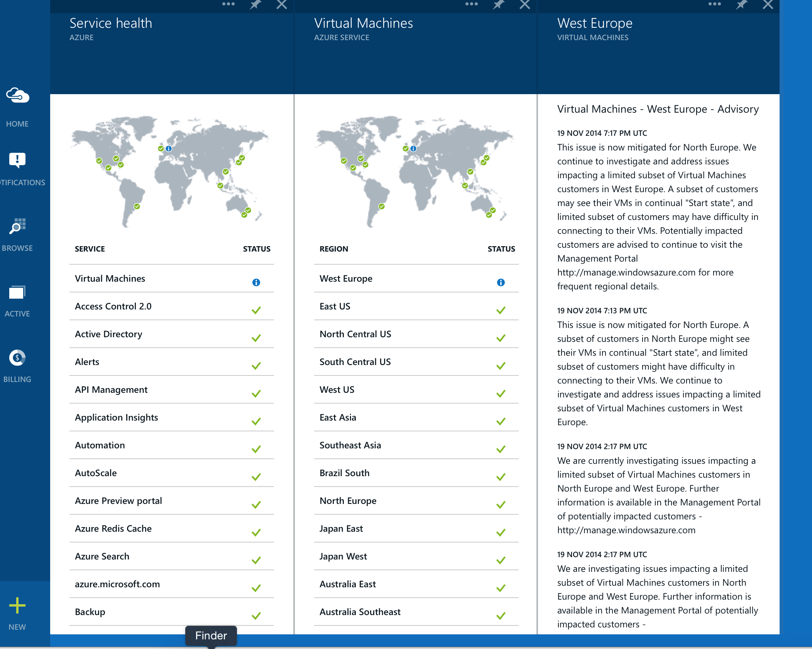Select the AutoScale service row
The image size is (812, 649).
[x=172, y=473]
